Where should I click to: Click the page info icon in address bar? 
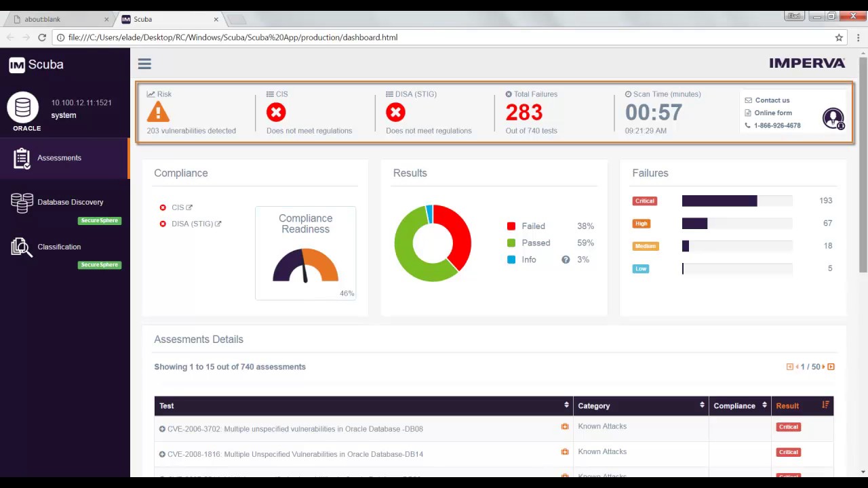(60, 37)
